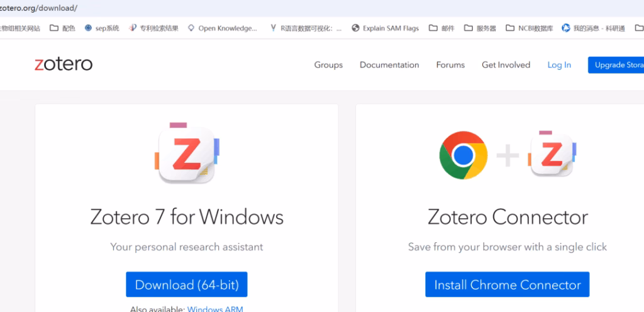Screen dimensions: 644x312
Task: Expand the 邮件 bookmark folder
Action: (441, 28)
